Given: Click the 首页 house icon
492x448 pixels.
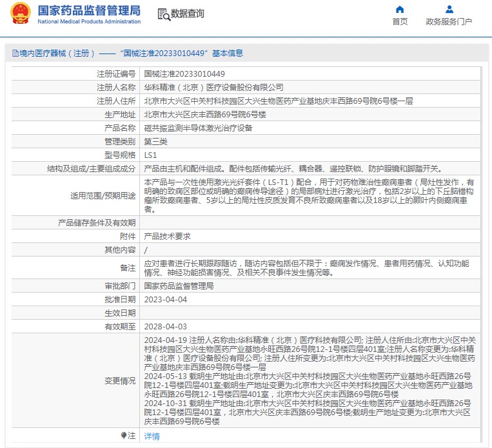Looking at the screenshot, I should [x=400, y=10].
